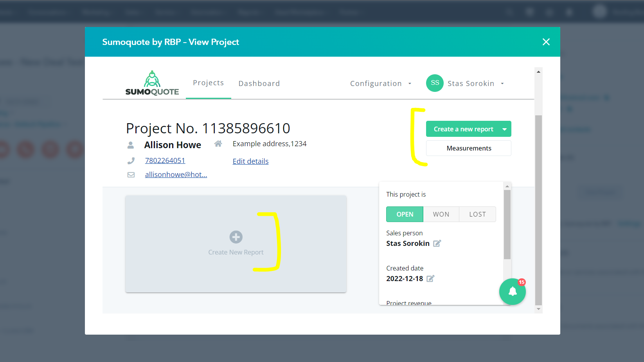Click the home address icon
The width and height of the screenshot is (644, 362).
tap(218, 144)
